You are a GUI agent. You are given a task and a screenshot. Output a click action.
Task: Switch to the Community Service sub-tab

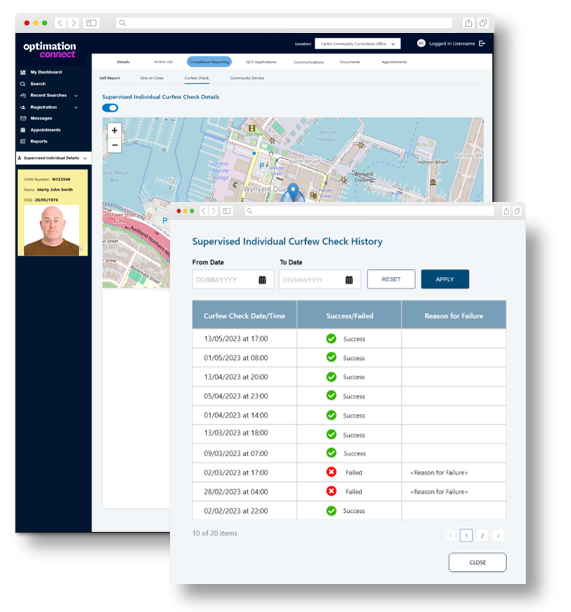[247, 78]
